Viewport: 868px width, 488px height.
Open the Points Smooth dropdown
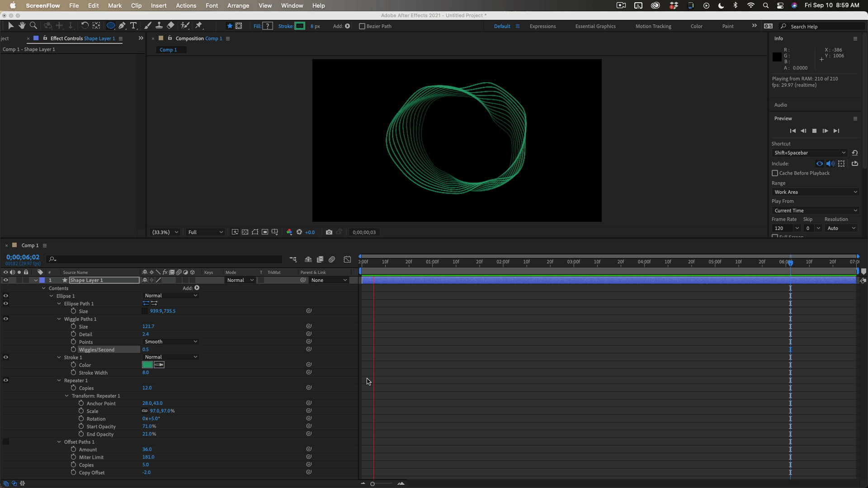click(x=170, y=342)
